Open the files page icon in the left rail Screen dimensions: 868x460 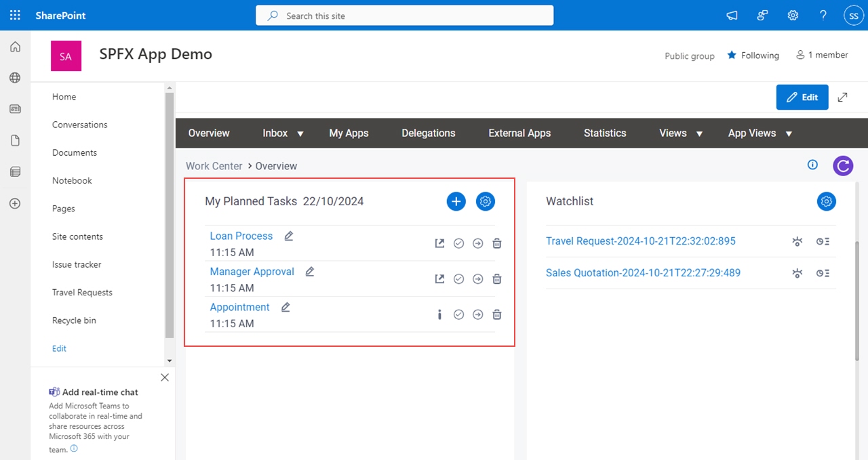[15, 140]
